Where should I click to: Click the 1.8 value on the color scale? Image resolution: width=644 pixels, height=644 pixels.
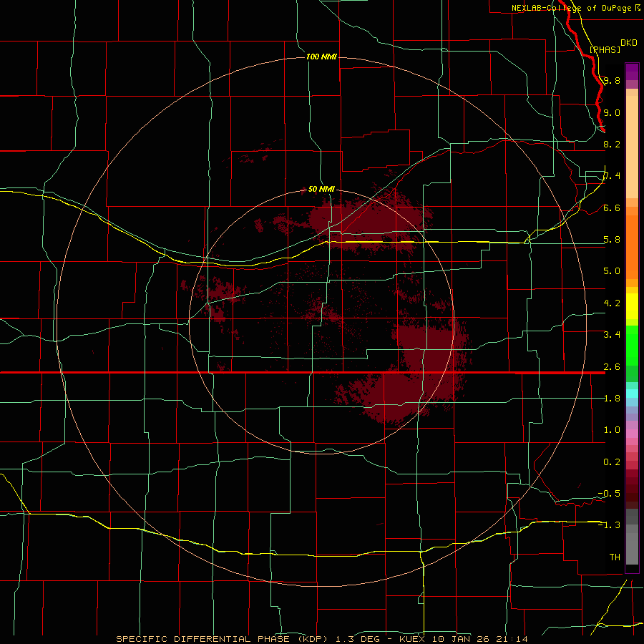[x=612, y=399]
